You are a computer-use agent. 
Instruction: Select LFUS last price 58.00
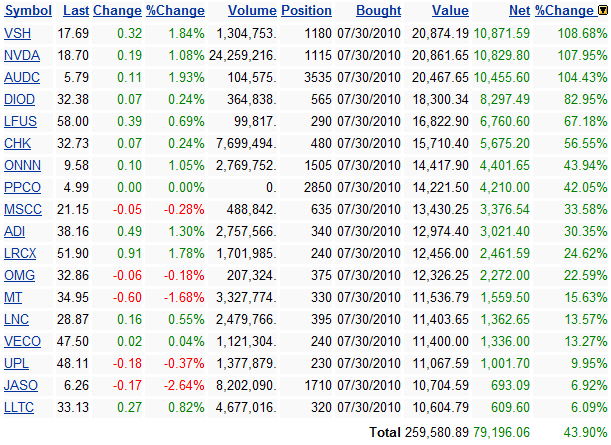pos(73,122)
